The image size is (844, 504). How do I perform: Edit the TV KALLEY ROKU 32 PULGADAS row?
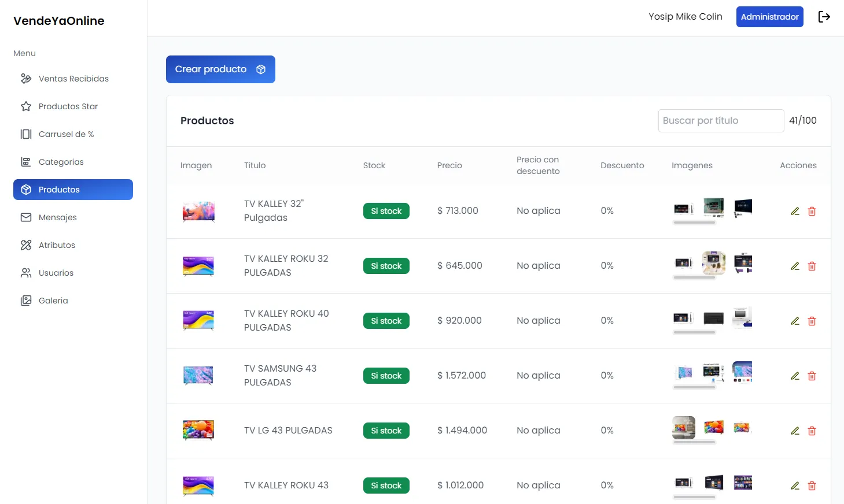tap(795, 266)
